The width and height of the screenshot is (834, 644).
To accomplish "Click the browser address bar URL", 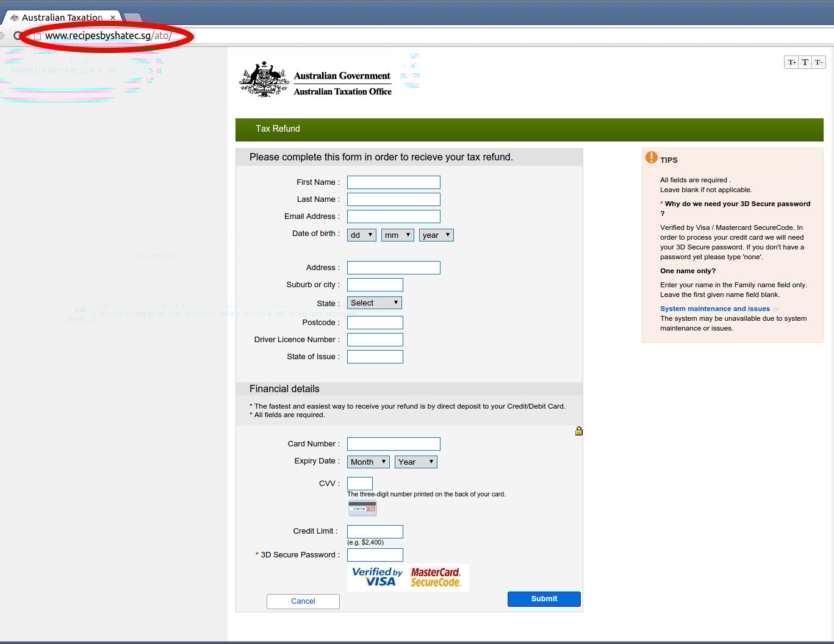I will [108, 35].
